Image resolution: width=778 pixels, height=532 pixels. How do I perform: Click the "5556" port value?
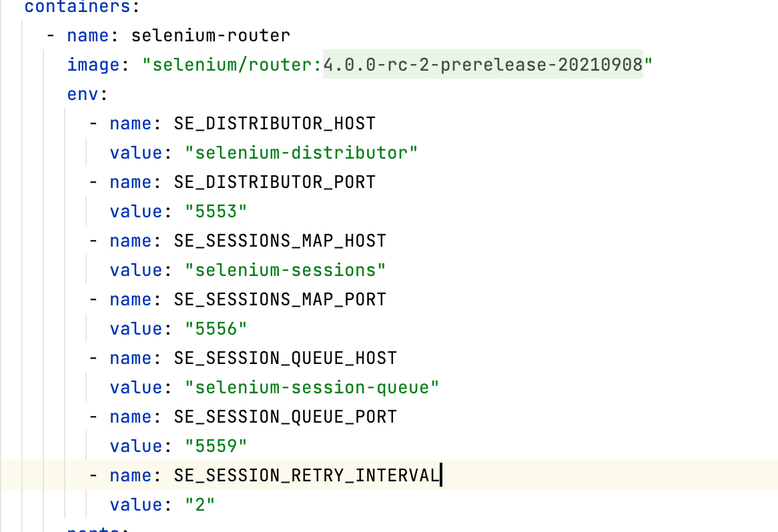tap(216, 329)
